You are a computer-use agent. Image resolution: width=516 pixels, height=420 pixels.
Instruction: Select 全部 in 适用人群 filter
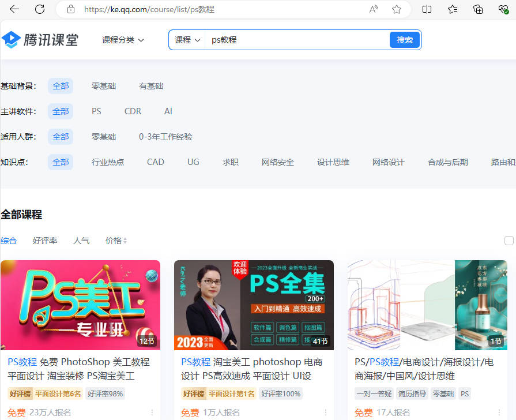click(x=61, y=137)
